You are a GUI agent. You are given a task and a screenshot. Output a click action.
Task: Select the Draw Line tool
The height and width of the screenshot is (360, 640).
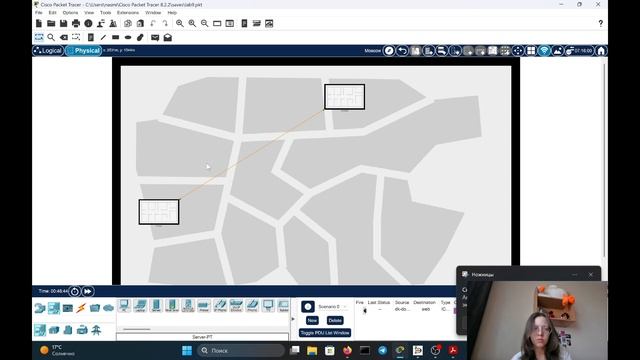pos(103,38)
